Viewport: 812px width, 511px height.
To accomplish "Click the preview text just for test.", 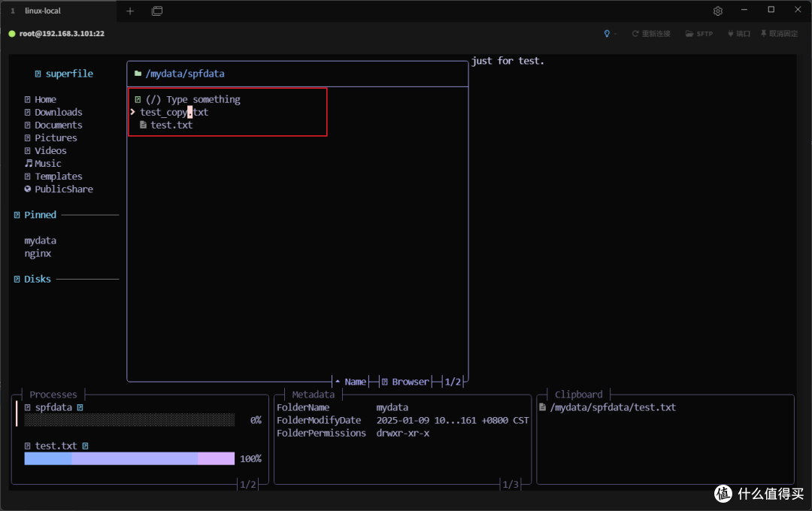I will coord(507,61).
